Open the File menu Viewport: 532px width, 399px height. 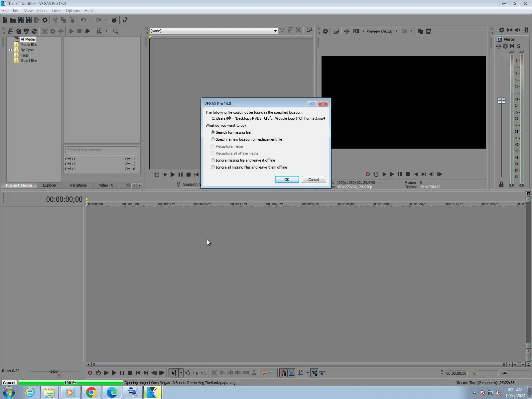[5, 11]
